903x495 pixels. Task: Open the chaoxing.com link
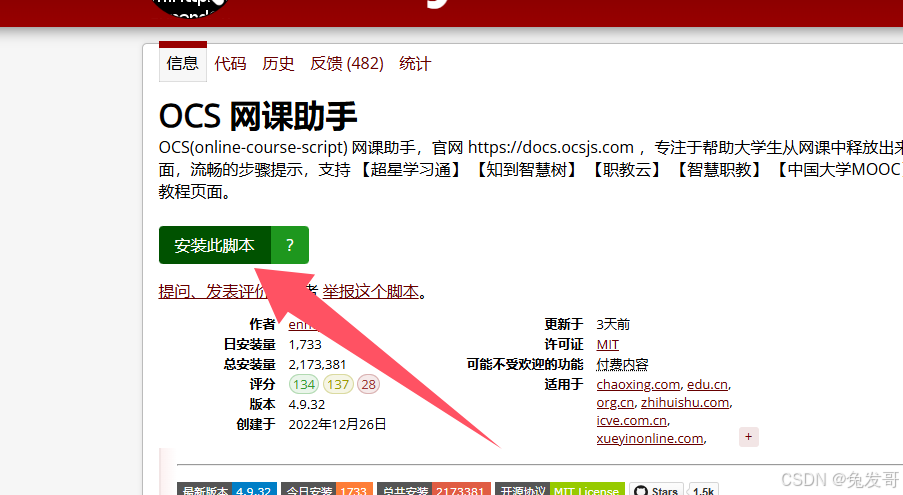(x=638, y=384)
